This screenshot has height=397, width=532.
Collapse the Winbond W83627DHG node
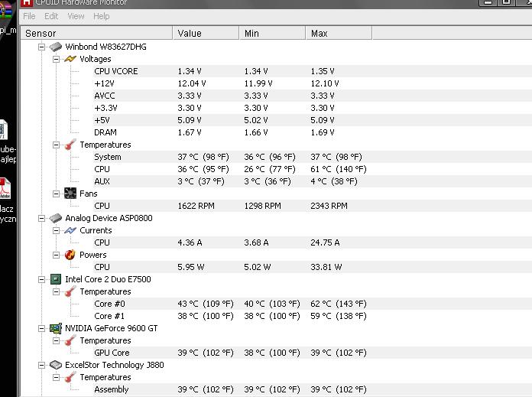coord(41,47)
